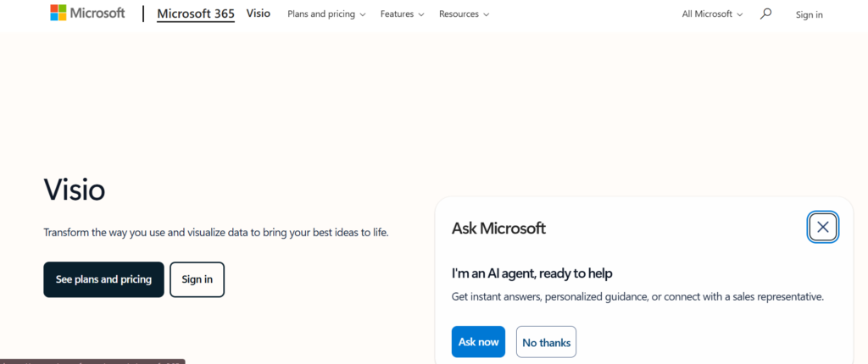
Task: Click the Microsoft four-square logo
Action: coord(58,13)
